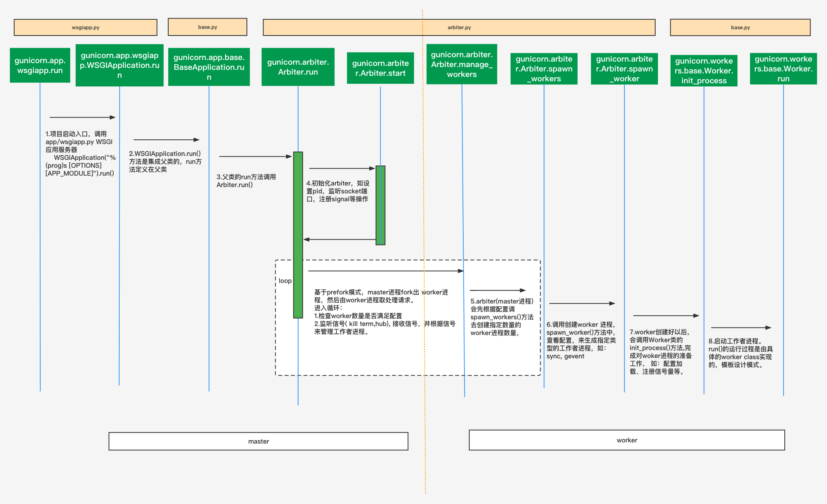
Task: Select the Arbiter.manage_workers node
Action: pyautogui.click(x=462, y=64)
